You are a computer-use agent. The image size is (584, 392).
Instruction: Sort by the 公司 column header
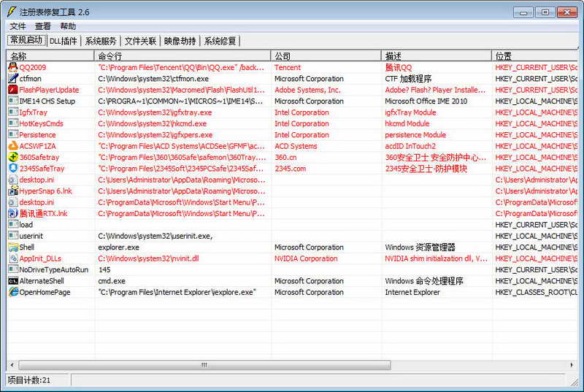click(x=326, y=56)
